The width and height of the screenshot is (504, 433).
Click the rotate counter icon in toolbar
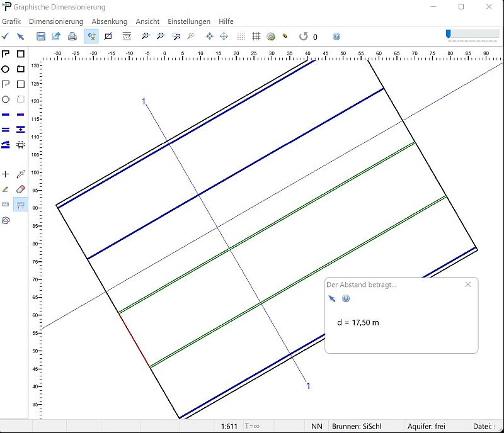(303, 37)
